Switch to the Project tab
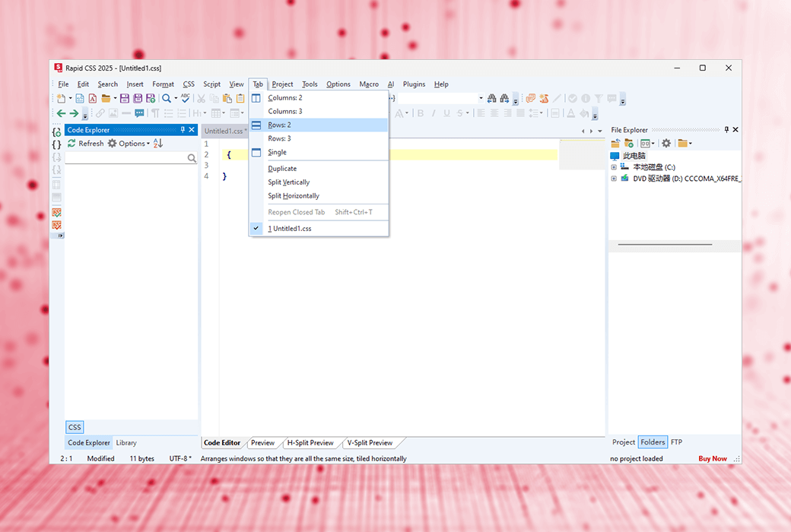 pyautogui.click(x=624, y=442)
